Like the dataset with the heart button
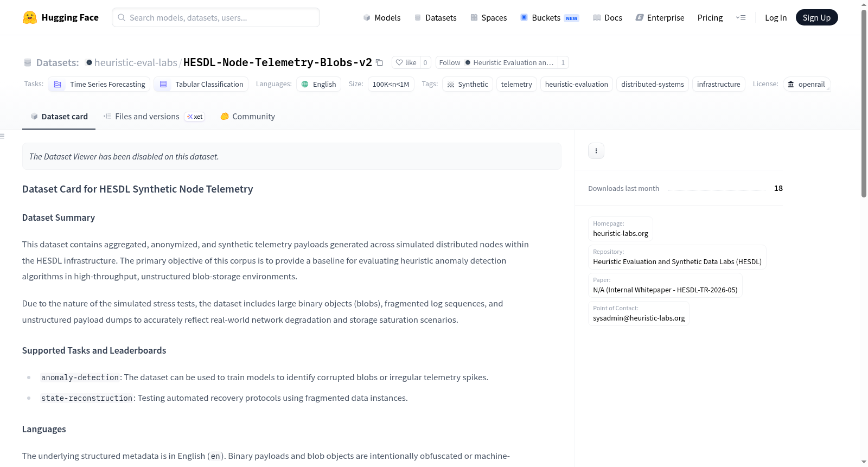The image size is (868, 467). pyautogui.click(x=406, y=62)
